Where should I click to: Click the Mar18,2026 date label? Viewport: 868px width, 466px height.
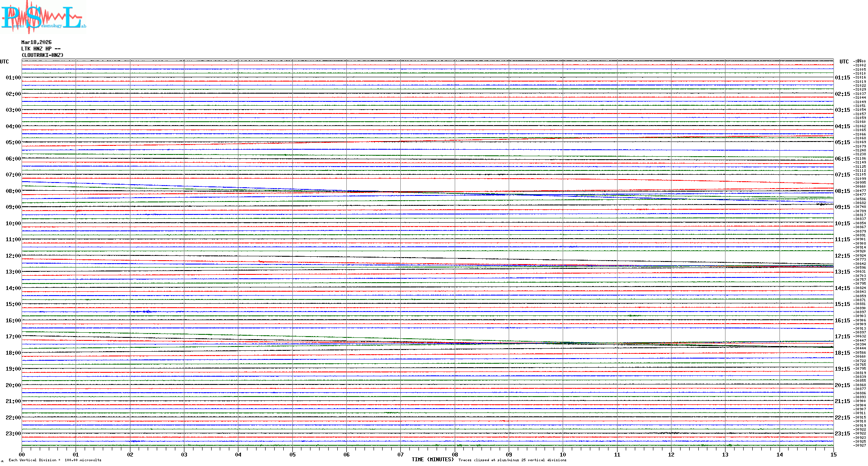[x=36, y=42]
